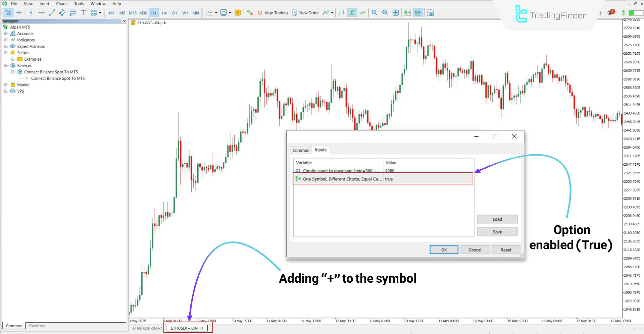Switch chart to candlestick display
644x334 pixels.
[352, 13]
